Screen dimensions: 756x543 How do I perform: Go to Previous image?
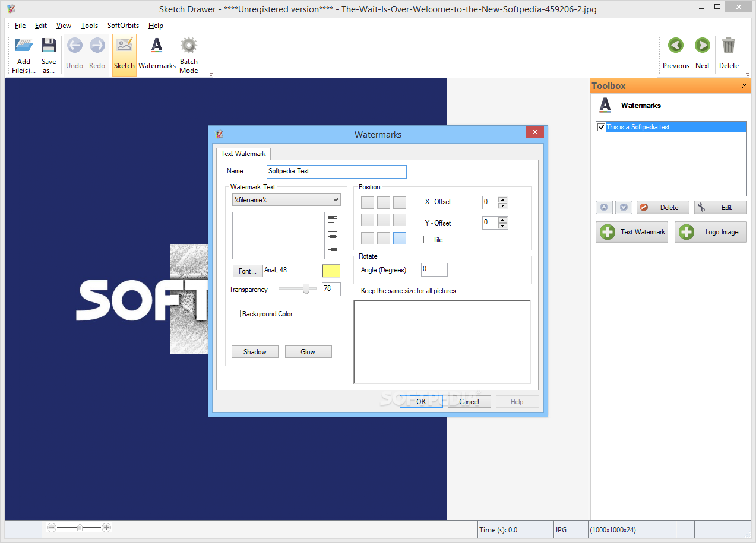point(676,46)
